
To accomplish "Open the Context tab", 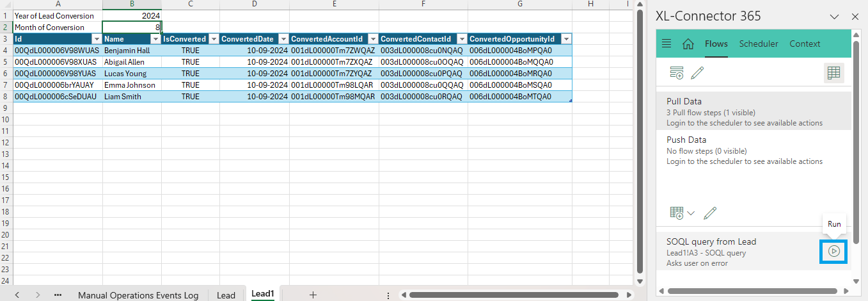I will [805, 44].
